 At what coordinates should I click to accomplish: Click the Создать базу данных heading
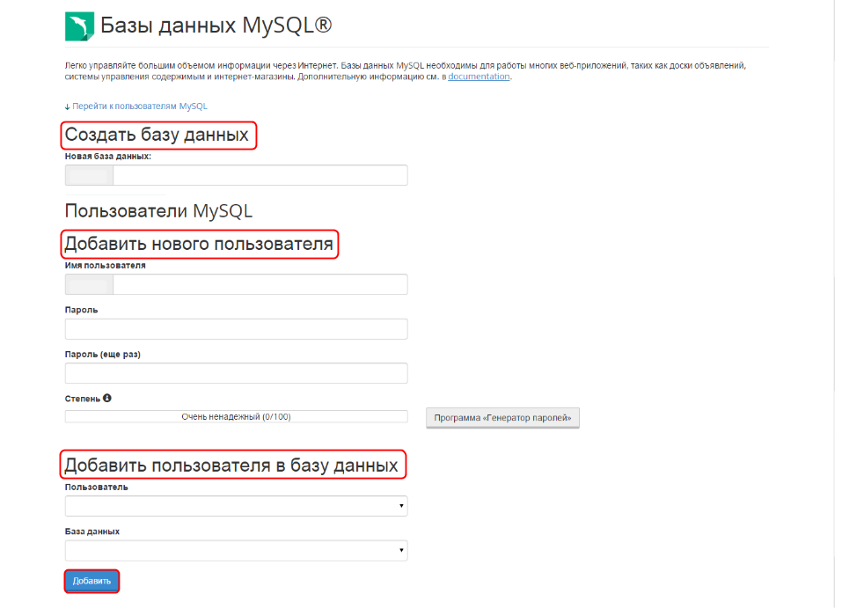157,136
